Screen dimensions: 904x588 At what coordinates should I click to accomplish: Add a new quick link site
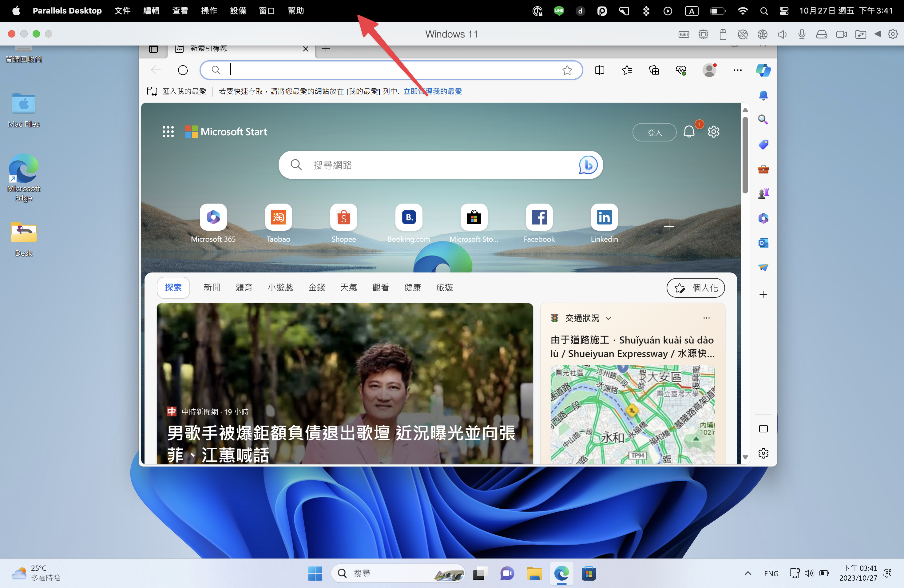[x=669, y=227]
